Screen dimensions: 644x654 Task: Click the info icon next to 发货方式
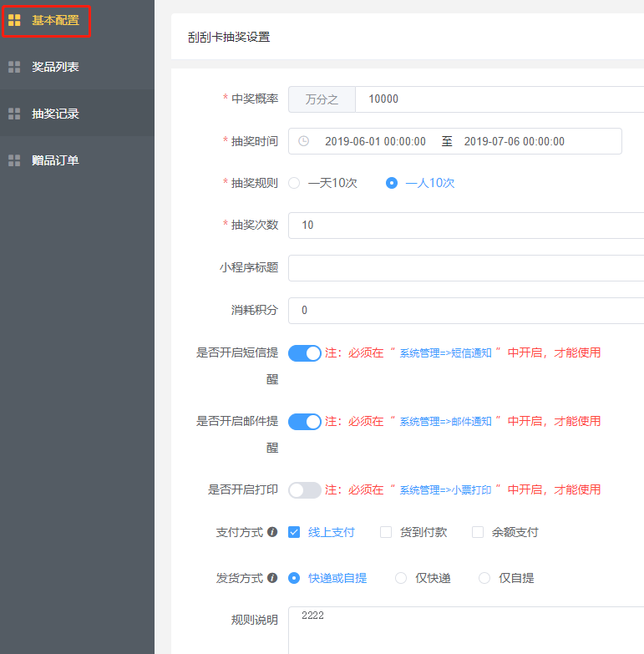pos(272,578)
